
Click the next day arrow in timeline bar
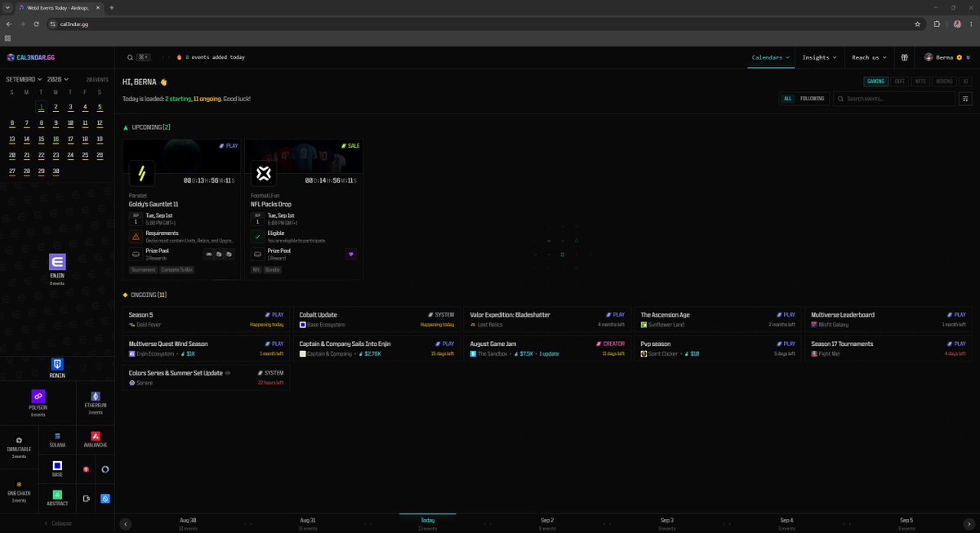(x=969, y=524)
